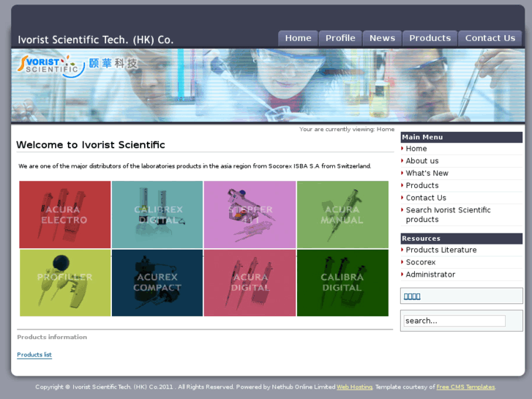Open the Administrator link

[x=430, y=275]
